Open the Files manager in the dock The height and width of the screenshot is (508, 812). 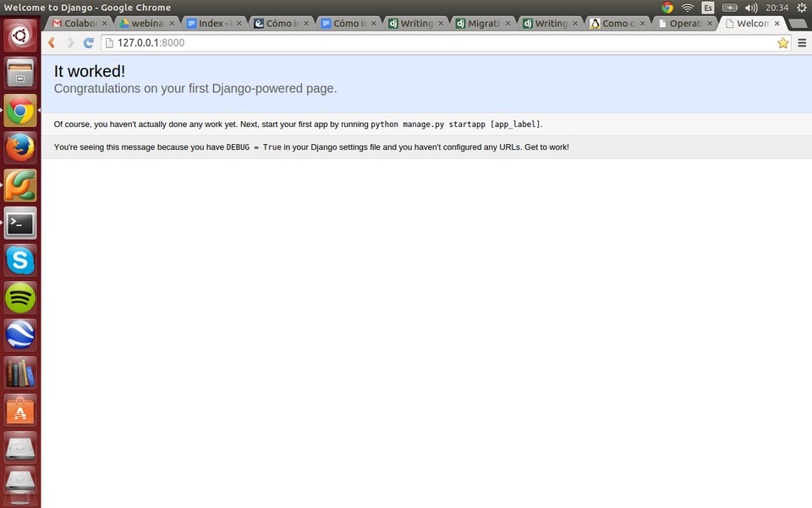click(20, 73)
